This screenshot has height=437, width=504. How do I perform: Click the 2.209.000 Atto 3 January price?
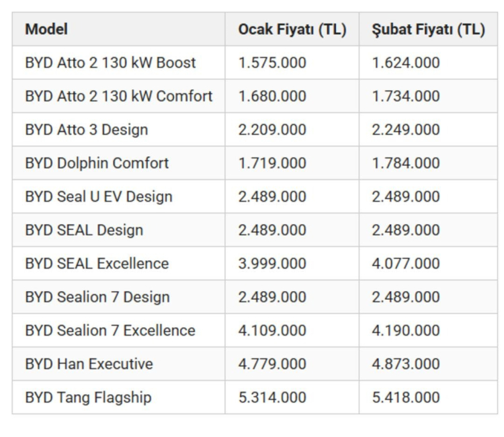(271, 130)
